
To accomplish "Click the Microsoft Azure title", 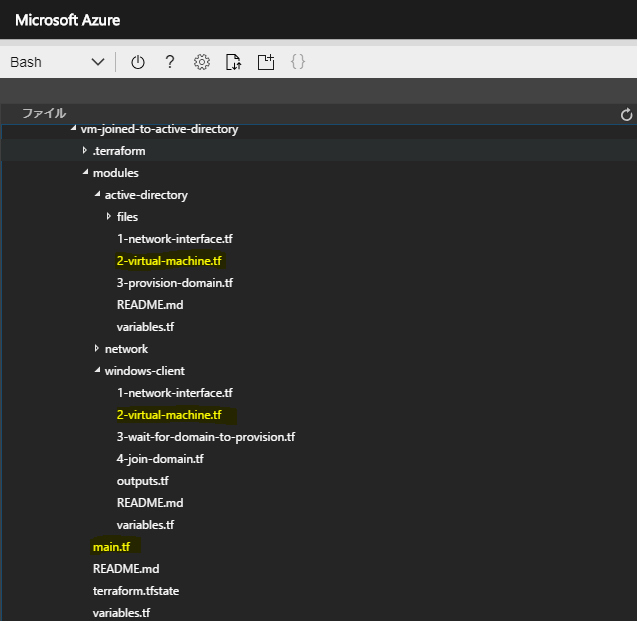I will (x=67, y=20).
